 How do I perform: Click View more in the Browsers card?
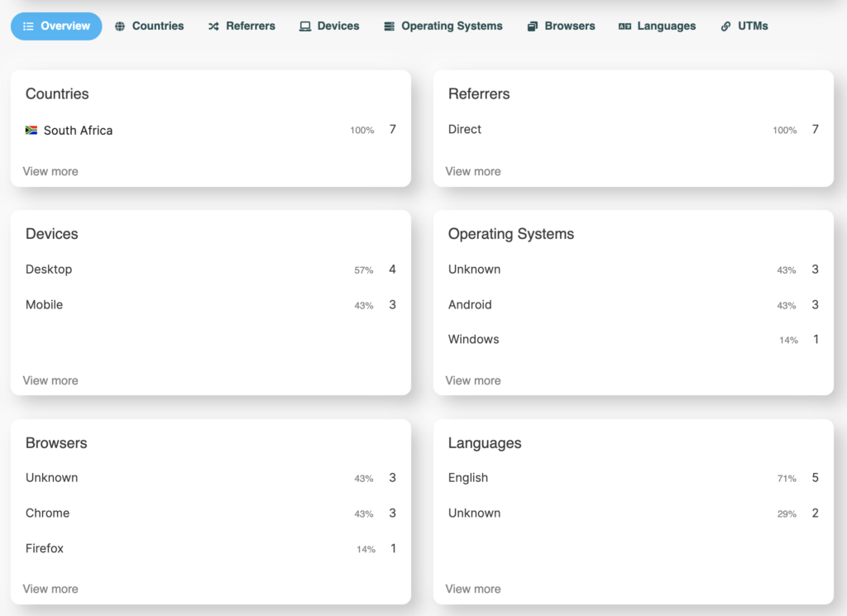coord(50,589)
